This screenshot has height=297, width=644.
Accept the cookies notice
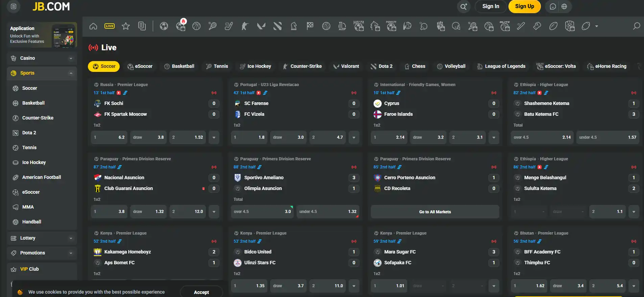pos(201,292)
